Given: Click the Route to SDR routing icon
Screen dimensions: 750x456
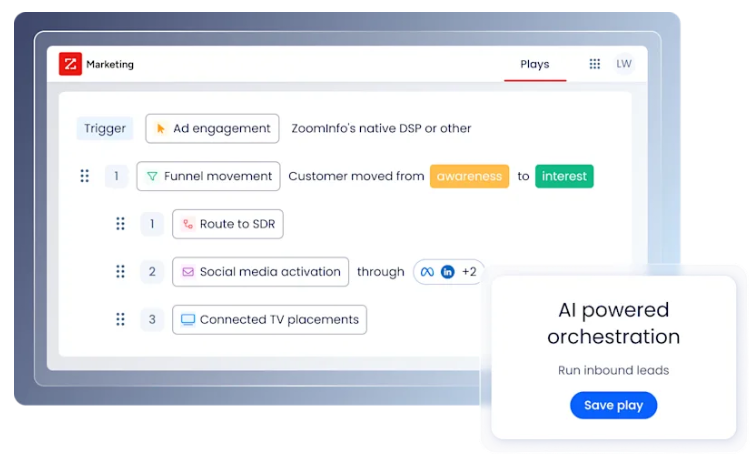Looking at the screenshot, I should coord(188,224).
